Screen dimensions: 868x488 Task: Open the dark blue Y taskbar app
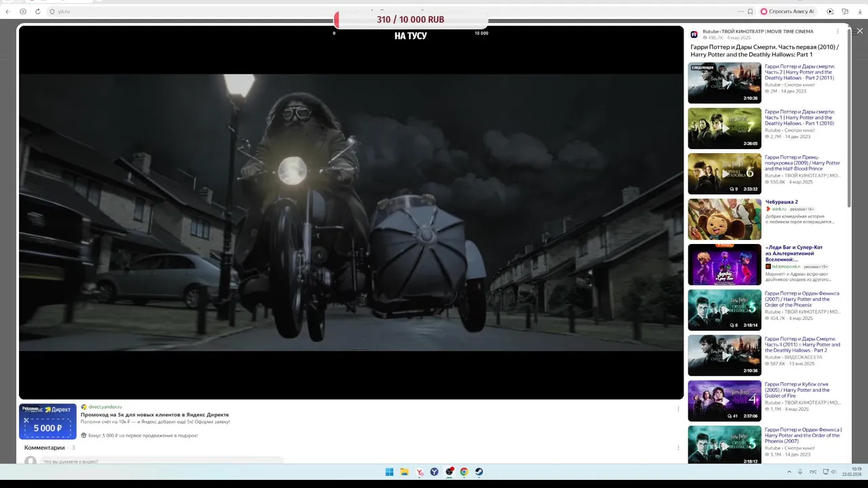434,472
